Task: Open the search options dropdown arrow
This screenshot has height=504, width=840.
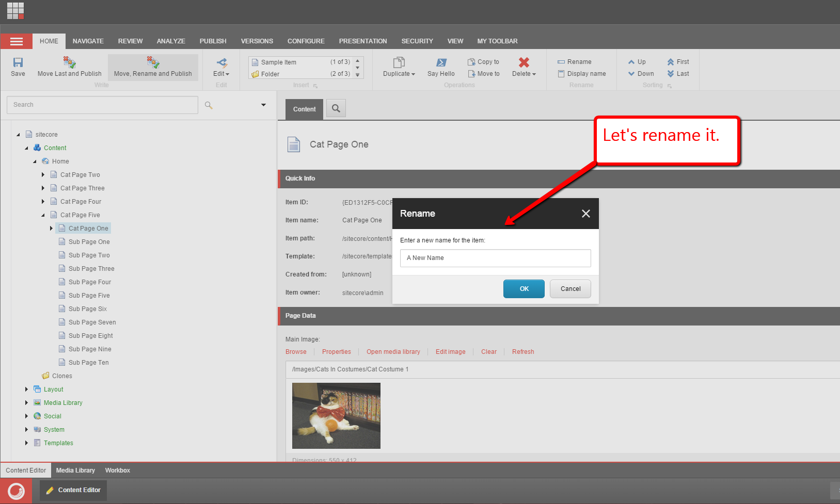Action: click(263, 105)
